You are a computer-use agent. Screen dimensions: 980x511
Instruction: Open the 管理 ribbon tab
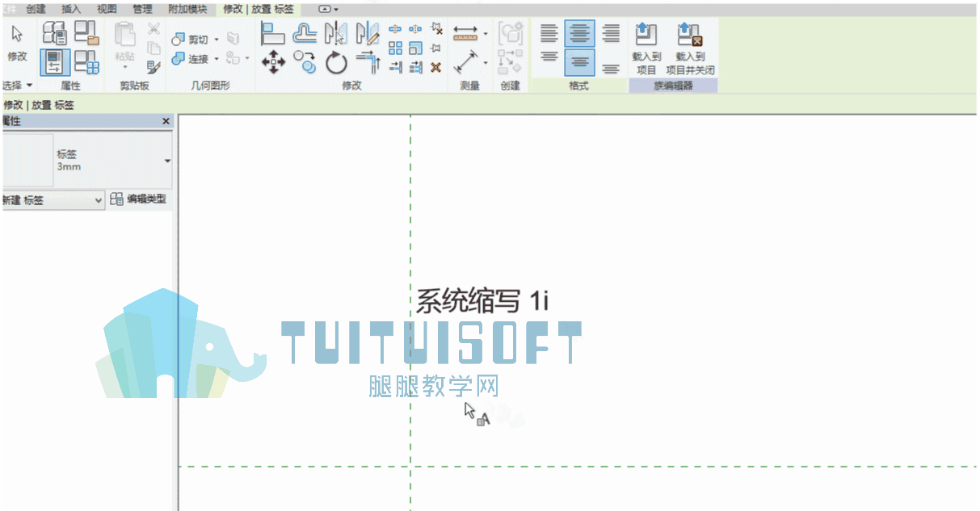point(142,9)
